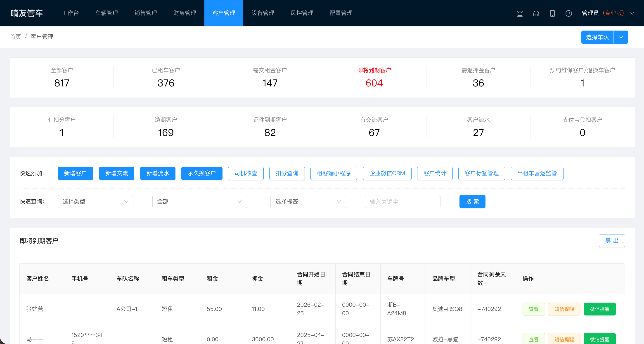This screenshot has height=344, width=644.
Task: Open the 司机核查 tool
Action: pyautogui.click(x=246, y=173)
